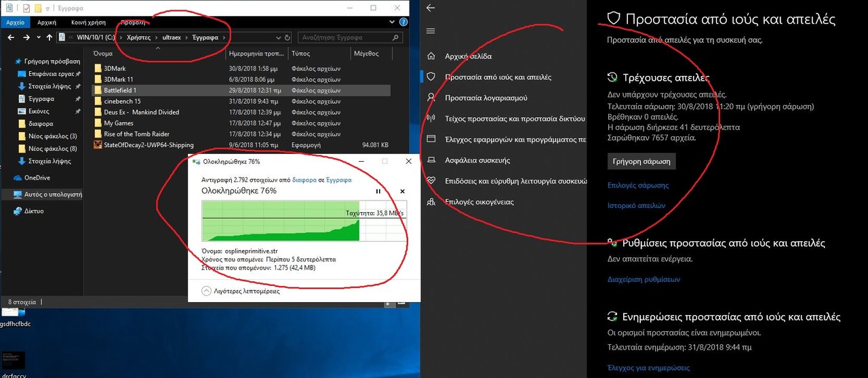Screen dimensions: 868x378
Task: Click Properties icon in quick access toolbar
Action: click(x=26, y=7)
